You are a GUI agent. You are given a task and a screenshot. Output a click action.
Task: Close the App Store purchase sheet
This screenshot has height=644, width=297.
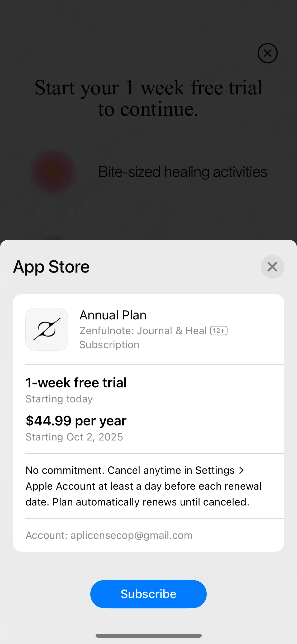pos(272,266)
